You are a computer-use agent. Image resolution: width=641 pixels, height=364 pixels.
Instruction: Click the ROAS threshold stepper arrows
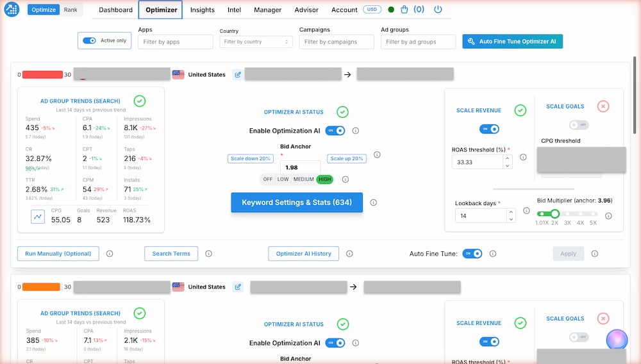click(x=507, y=162)
